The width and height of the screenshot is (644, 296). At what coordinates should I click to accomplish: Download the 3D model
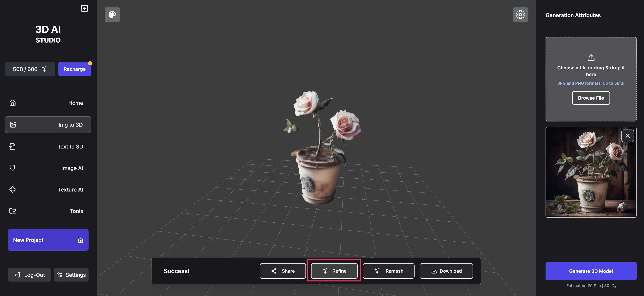tap(446, 271)
